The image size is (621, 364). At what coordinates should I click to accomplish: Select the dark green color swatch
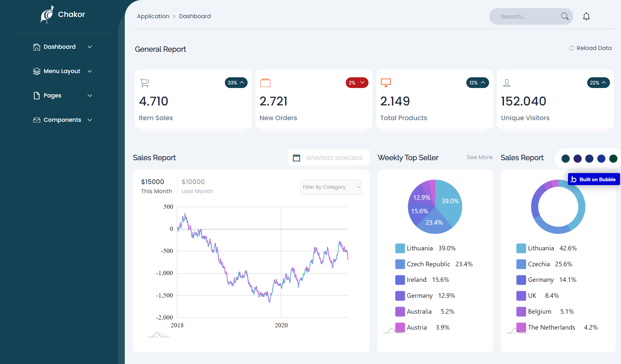coord(614,159)
